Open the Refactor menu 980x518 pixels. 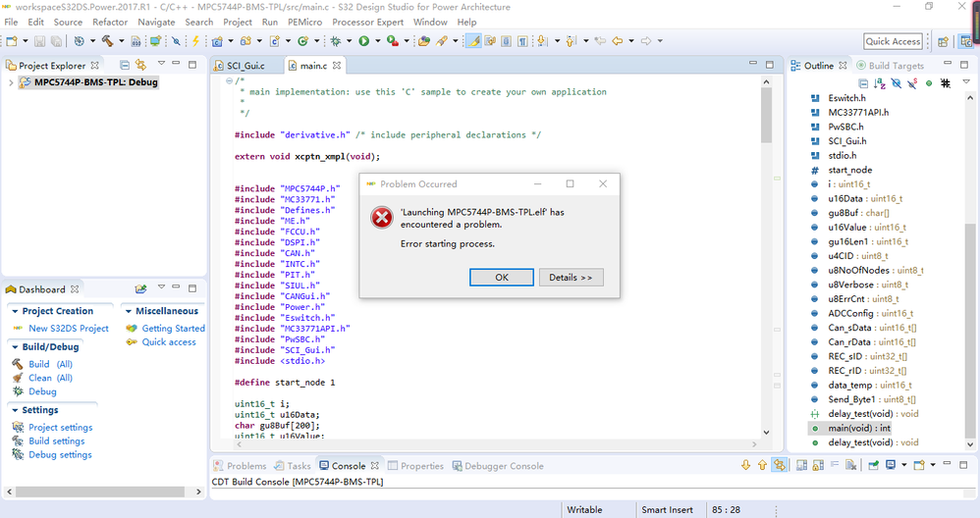click(x=110, y=22)
